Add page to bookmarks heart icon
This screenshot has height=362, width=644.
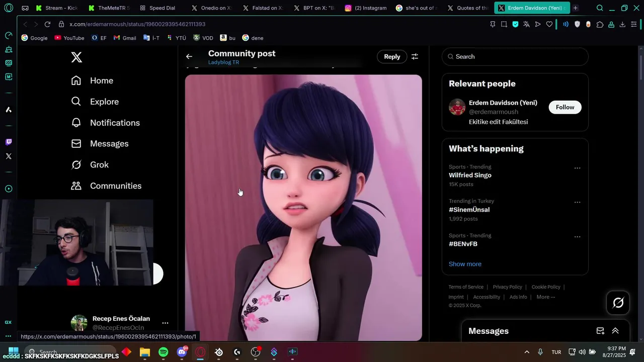(549, 24)
